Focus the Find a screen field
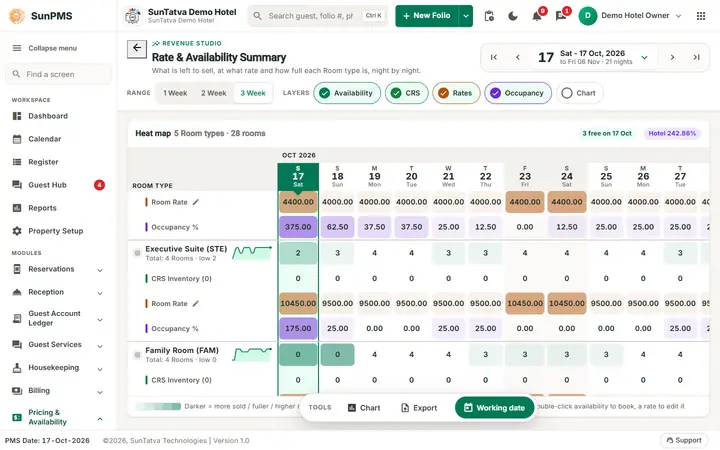This screenshot has width=720, height=450. (x=58, y=74)
